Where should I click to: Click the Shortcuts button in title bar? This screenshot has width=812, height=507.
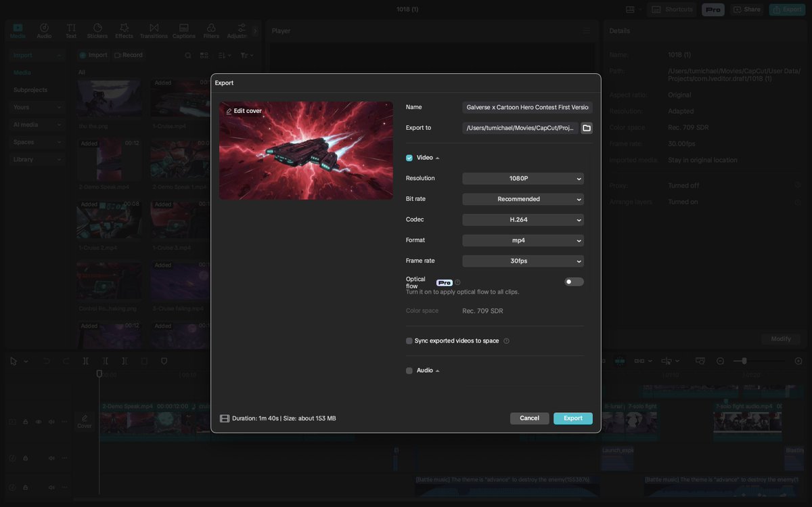point(672,9)
